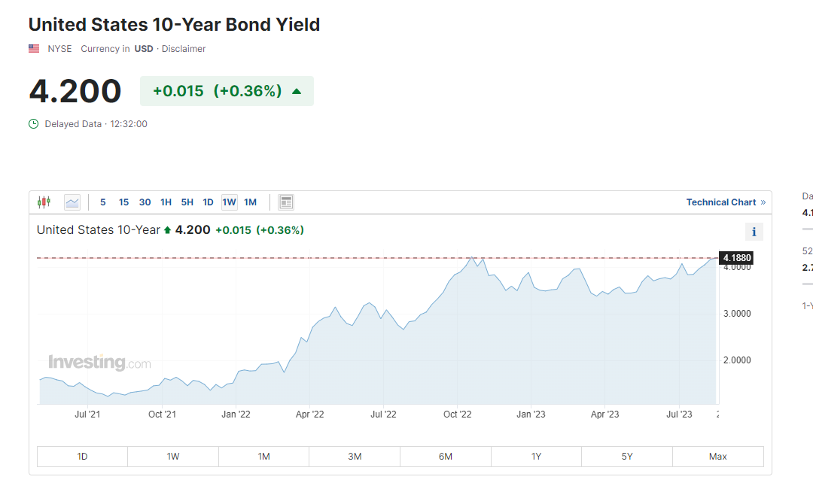This screenshot has width=813, height=504.
Task: Expand the Technical Chart chevron
Action: 763,202
